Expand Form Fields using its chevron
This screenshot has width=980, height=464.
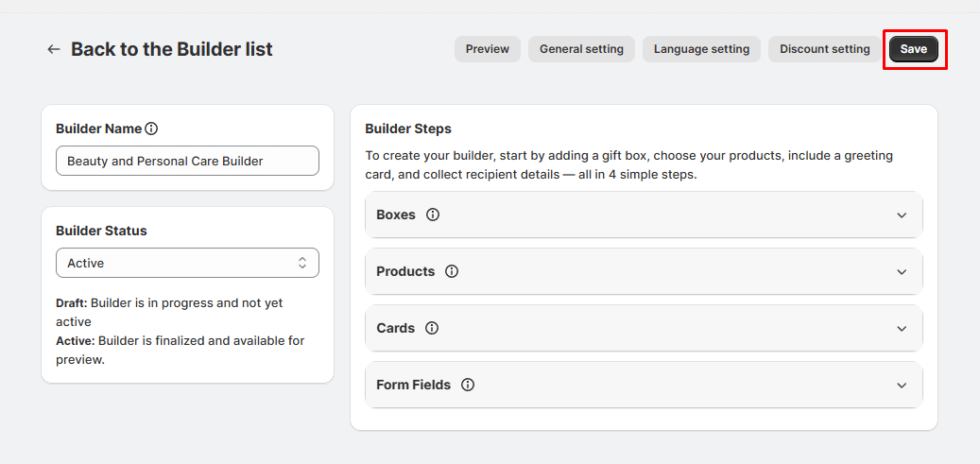(x=902, y=386)
